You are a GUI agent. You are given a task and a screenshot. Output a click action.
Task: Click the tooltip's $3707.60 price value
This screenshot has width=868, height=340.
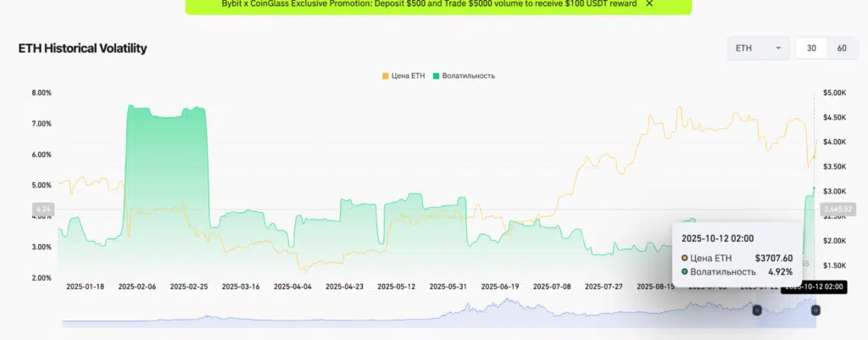(774, 258)
